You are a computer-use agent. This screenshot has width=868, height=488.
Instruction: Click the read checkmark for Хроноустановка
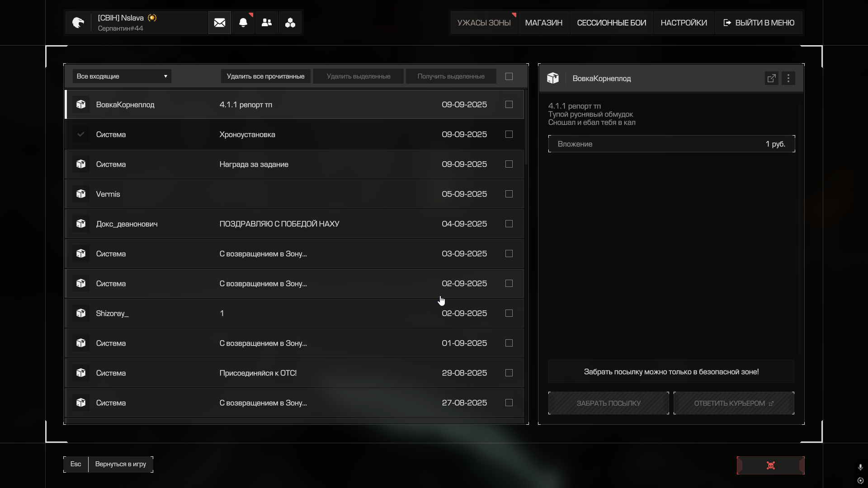point(81,134)
